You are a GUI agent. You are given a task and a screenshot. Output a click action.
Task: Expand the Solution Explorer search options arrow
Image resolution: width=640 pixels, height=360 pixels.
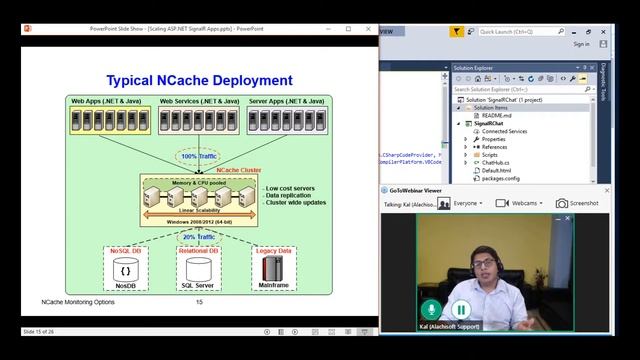(593, 89)
